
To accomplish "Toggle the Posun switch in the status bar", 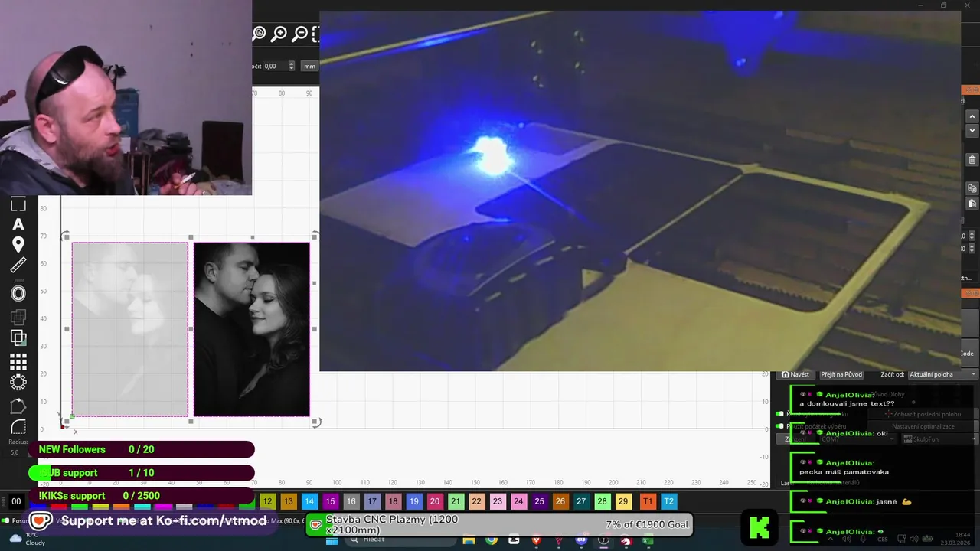I will [x=5, y=520].
